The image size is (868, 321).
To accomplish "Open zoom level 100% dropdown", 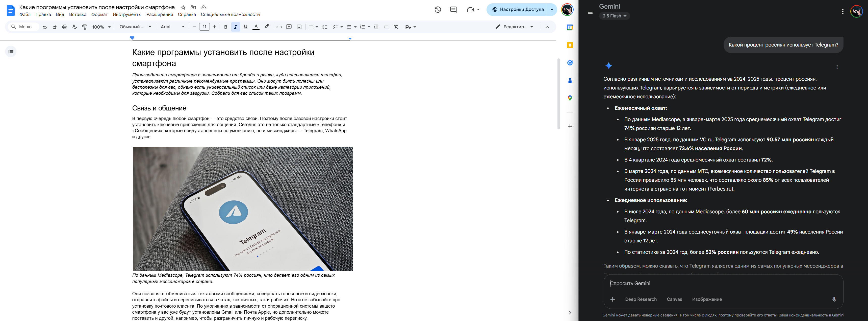I will coord(101,27).
